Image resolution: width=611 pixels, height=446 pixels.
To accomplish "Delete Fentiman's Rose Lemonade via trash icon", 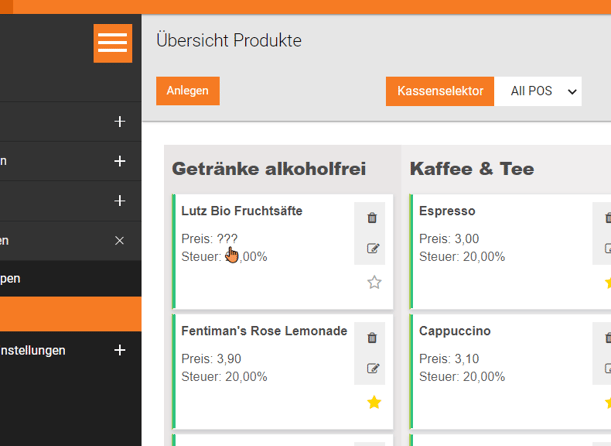I will click(373, 338).
